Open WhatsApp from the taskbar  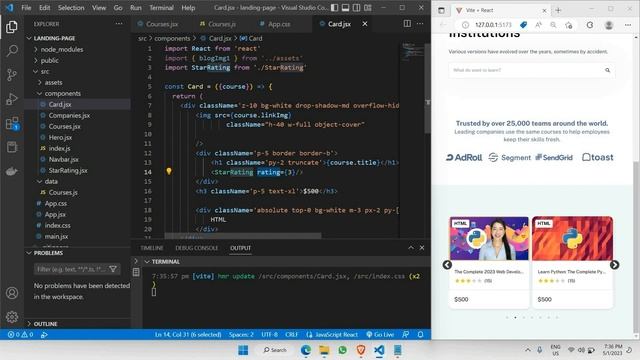pyautogui.click(x=342, y=350)
